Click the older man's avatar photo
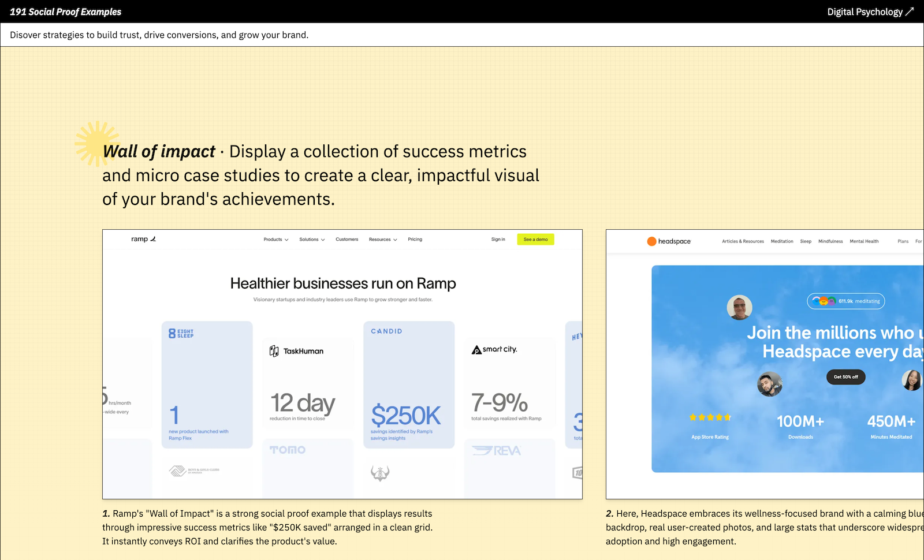Image resolution: width=924 pixels, height=560 pixels. click(739, 307)
